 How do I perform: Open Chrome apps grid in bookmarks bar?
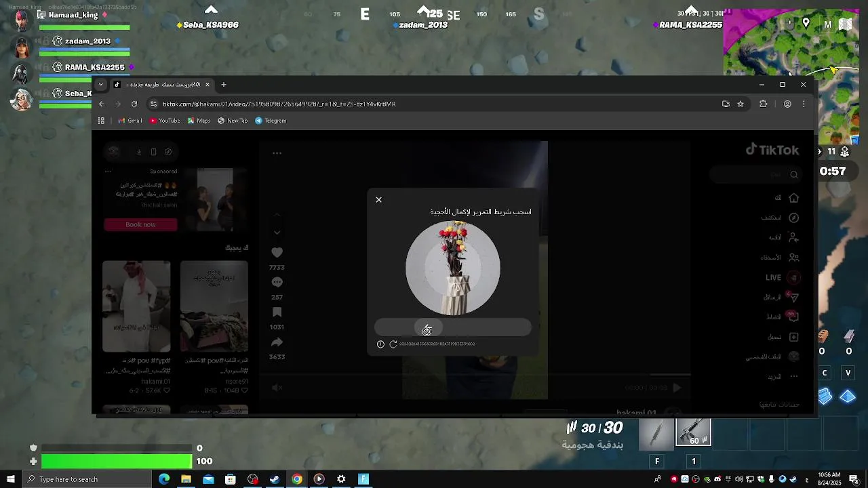pos(101,121)
